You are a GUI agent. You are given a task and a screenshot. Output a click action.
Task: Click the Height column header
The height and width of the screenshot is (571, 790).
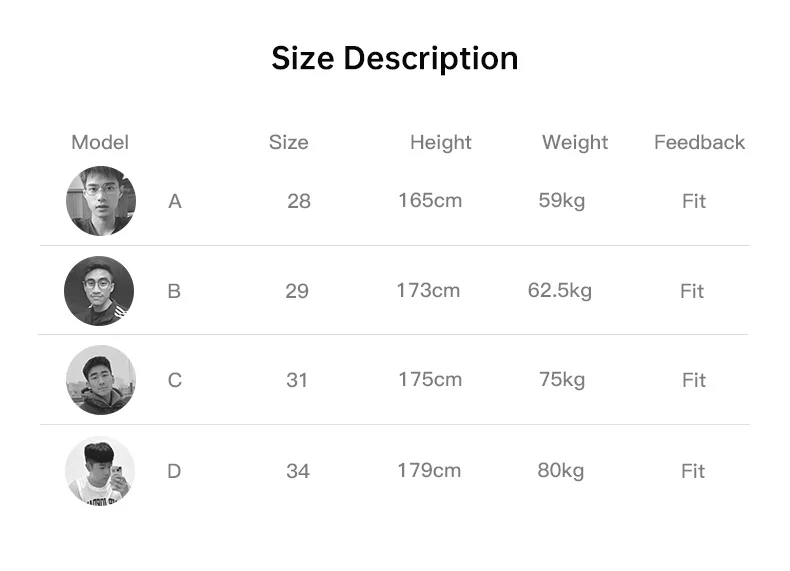coord(441,143)
